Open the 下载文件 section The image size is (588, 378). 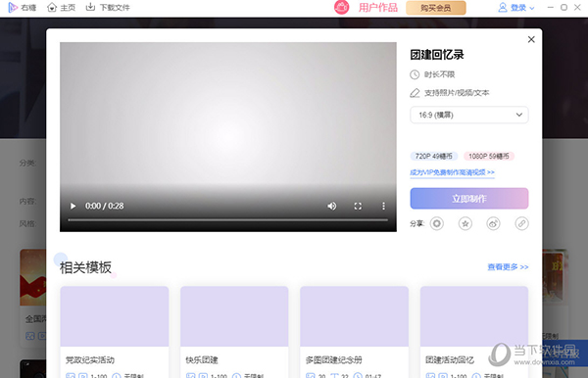[108, 8]
